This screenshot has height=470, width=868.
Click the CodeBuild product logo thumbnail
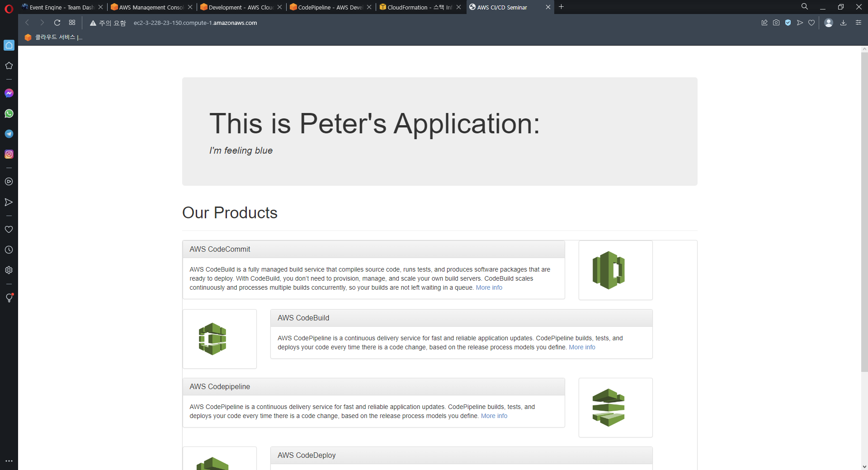(219, 338)
